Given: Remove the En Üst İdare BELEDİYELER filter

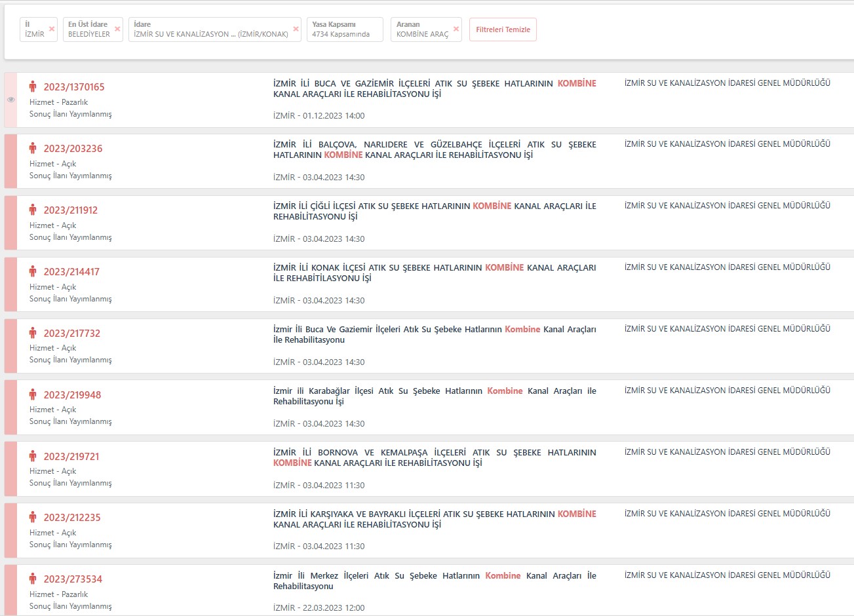Looking at the screenshot, I should [117, 29].
